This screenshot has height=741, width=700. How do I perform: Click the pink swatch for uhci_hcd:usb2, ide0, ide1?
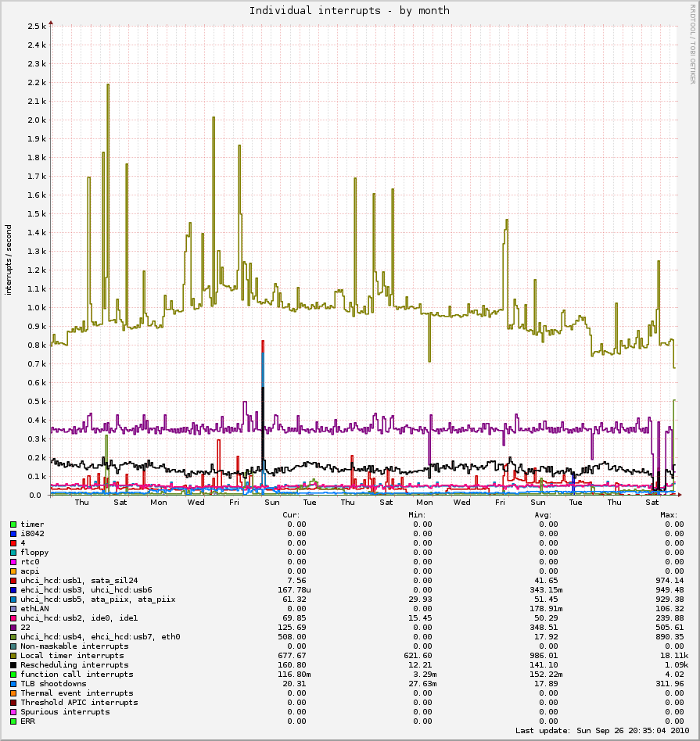(13, 618)
